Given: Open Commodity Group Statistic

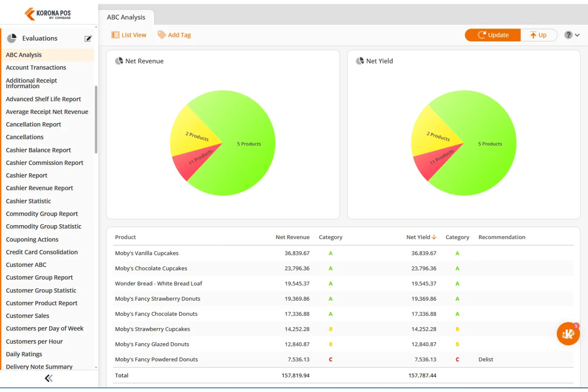Looking at the screenshot, I should tap(44, 226).
